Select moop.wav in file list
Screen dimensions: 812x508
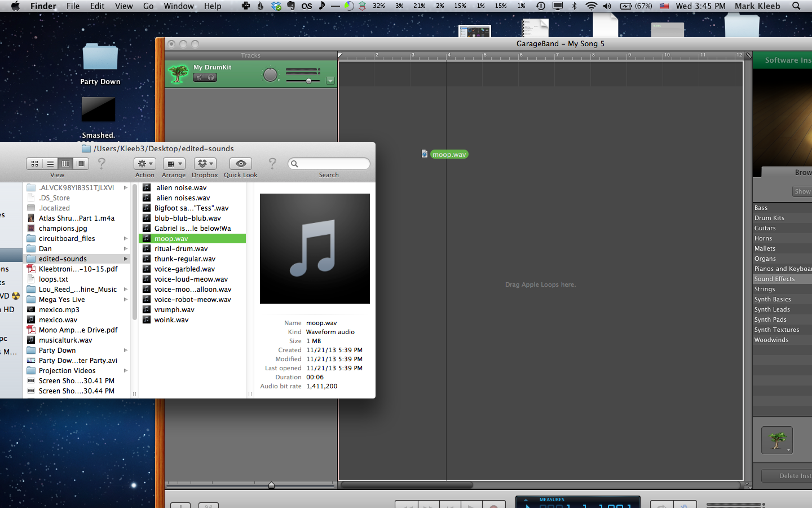click(192, 238)
